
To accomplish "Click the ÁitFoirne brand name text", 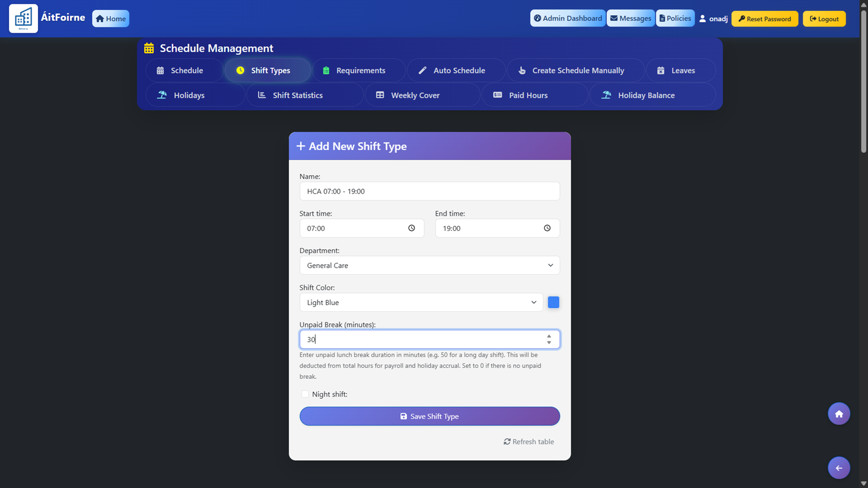I will point(63,18).
